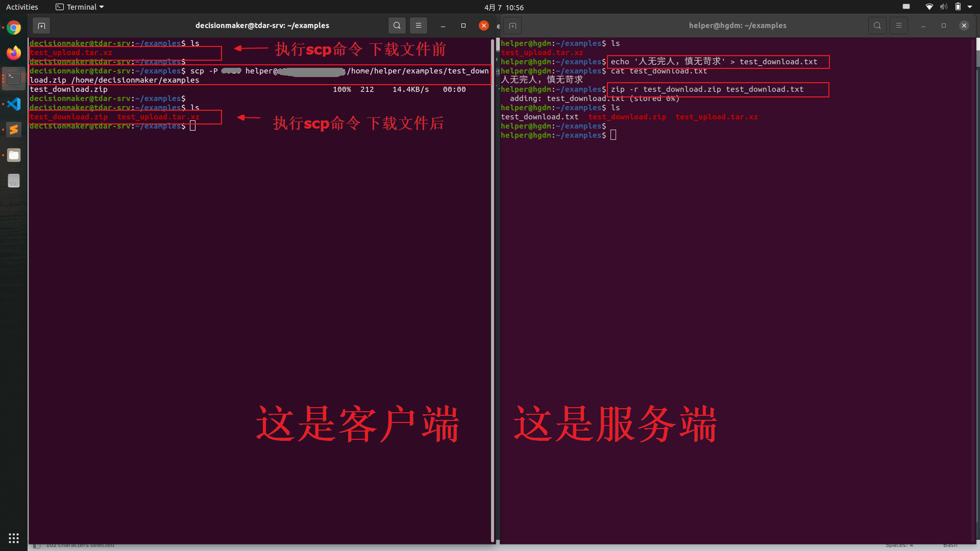Click the scp -P command line
This screenshot has width=980, height=551.
pos(260,76)
